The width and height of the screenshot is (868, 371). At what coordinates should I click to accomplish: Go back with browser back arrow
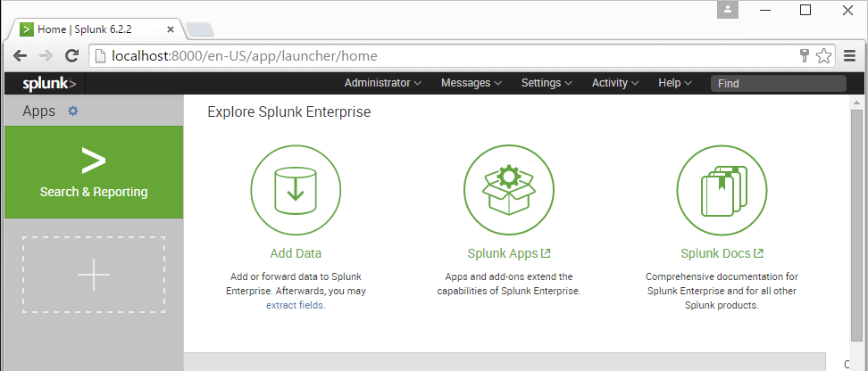click(x=20, y=55)
